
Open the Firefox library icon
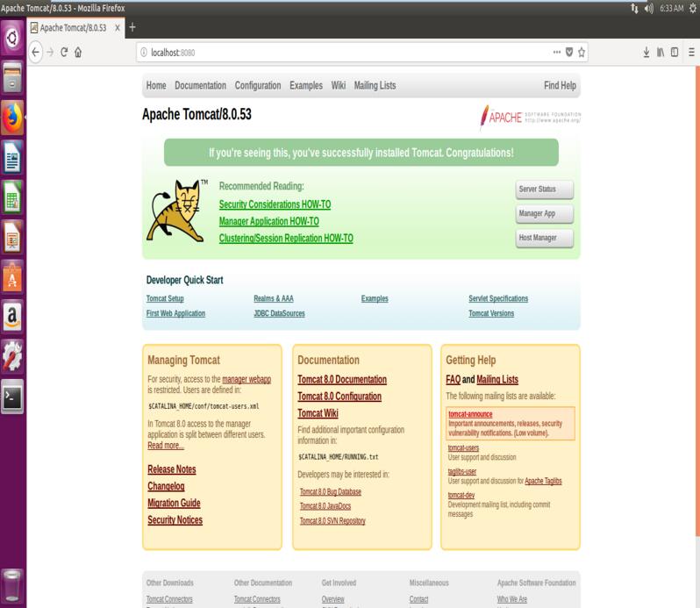[x=661, y=53]
